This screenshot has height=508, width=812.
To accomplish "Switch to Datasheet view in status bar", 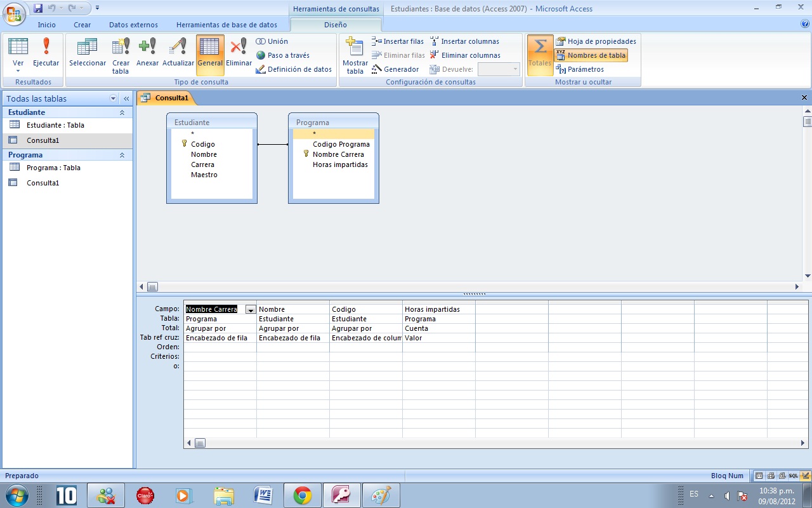I will (x=759, y=476).
